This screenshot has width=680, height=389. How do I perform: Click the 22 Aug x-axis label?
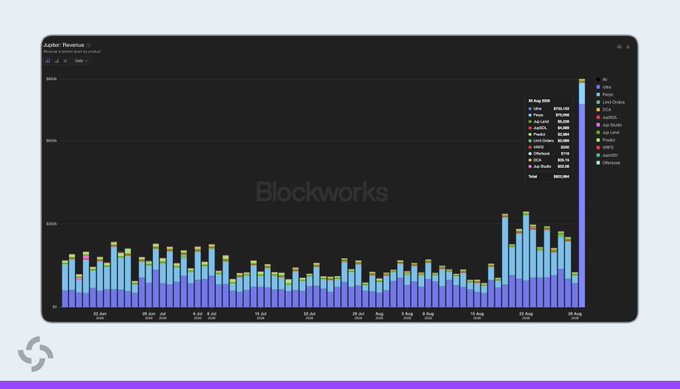pos(526,315)
